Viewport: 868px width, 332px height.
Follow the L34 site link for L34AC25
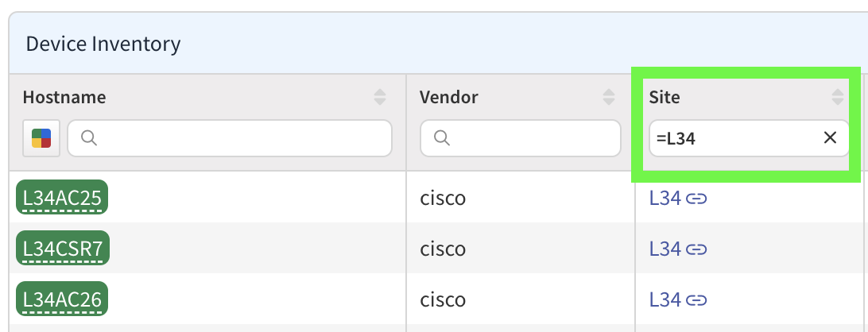point(665,198)
